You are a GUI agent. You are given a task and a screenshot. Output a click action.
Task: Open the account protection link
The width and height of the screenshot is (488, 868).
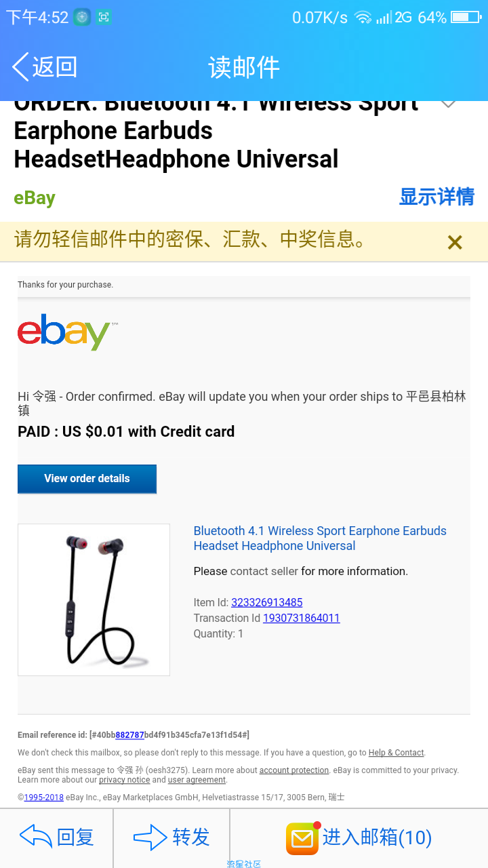[x=294, y=770]
